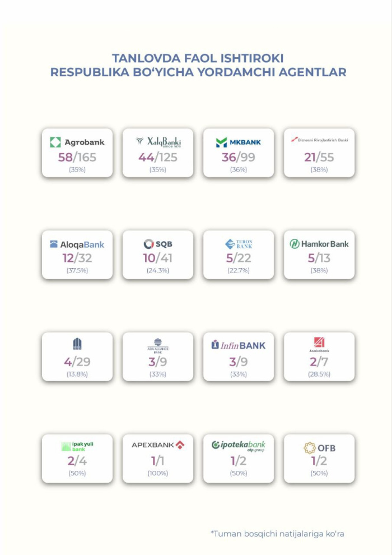Click the 58/165 figure
The width and height of the screenshot is (392, 555).
point(77,157)
